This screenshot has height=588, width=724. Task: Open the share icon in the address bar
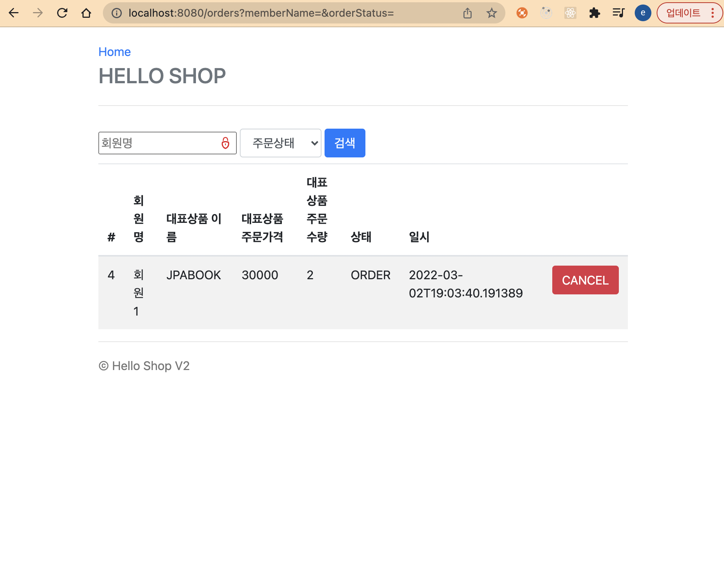(468, 13)
